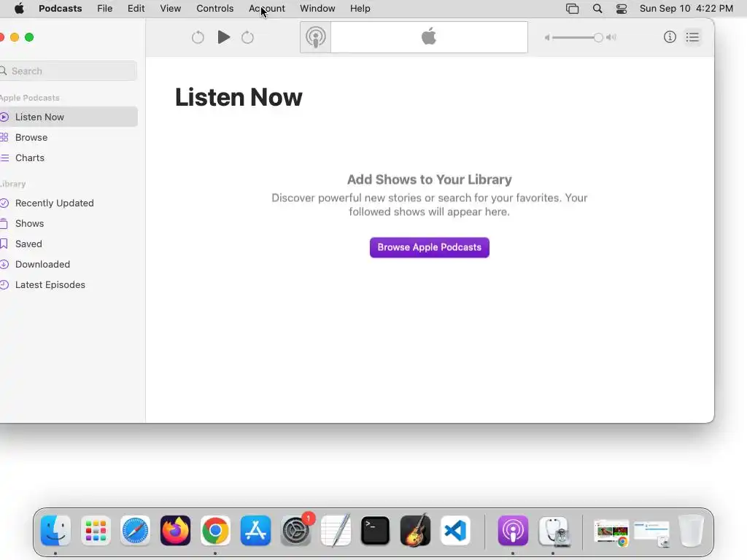747x560 pixels.
Task: Click the Browse Apple Podcasts button
Action: pos(429,248)
